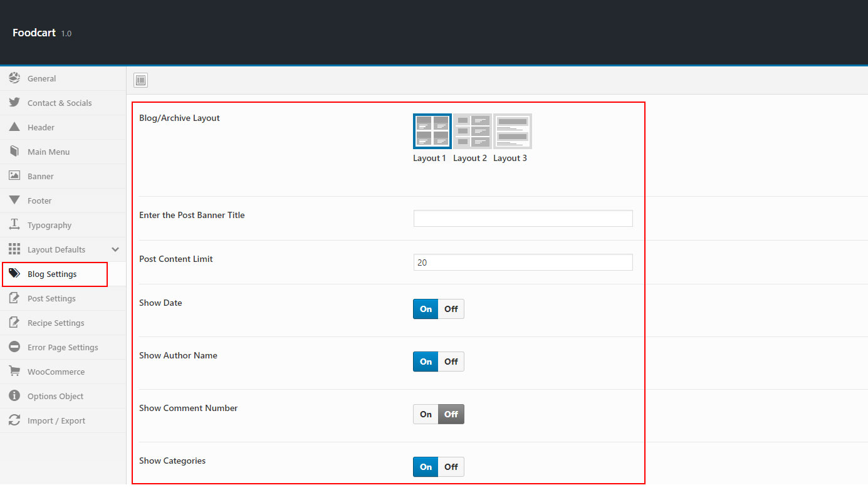
Task: Open Post Settings section
Action: point(63,298)
